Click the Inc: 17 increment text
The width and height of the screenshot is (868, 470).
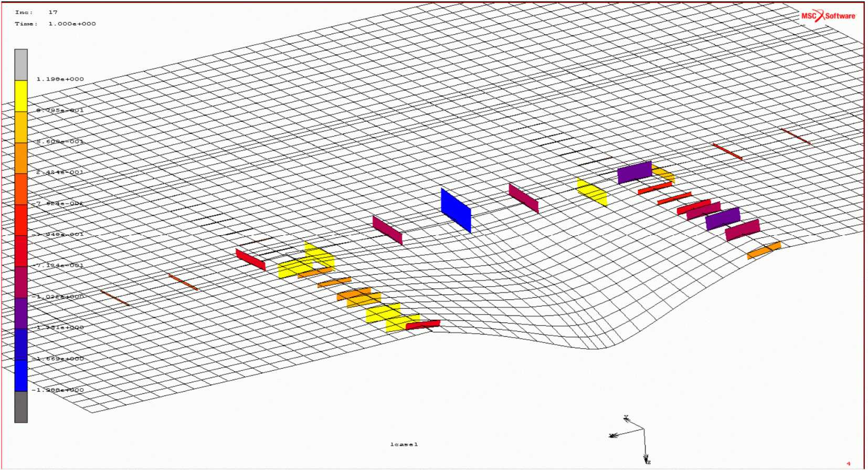36,12
